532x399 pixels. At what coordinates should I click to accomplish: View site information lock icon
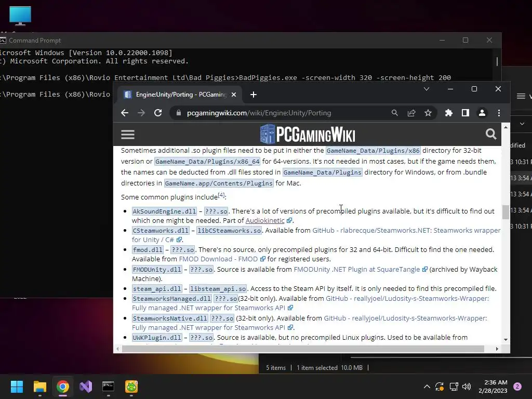(179, 113)
